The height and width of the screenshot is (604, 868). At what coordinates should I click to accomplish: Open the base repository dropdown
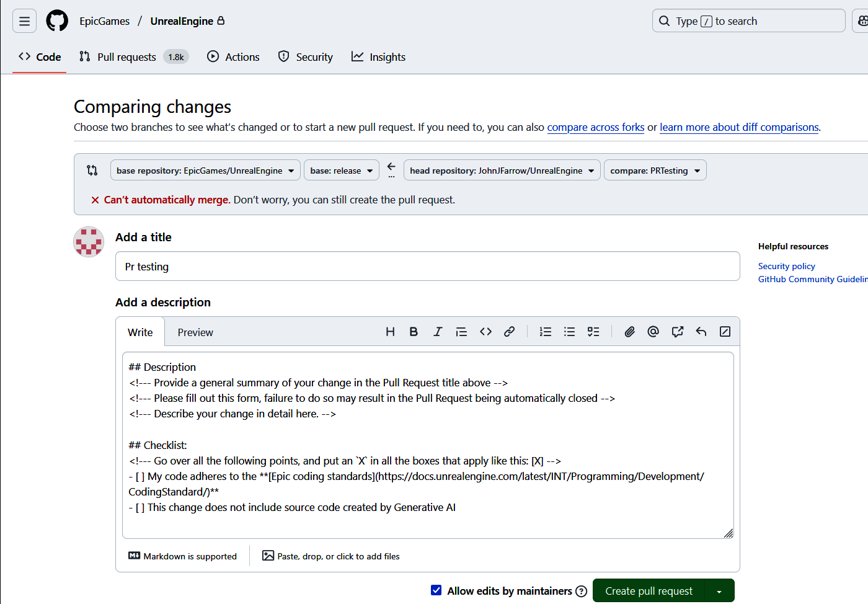click(205, 171)
